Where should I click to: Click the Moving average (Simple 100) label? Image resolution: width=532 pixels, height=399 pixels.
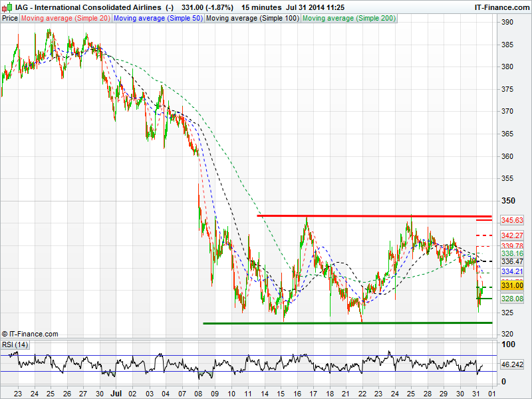click(252, 18)
